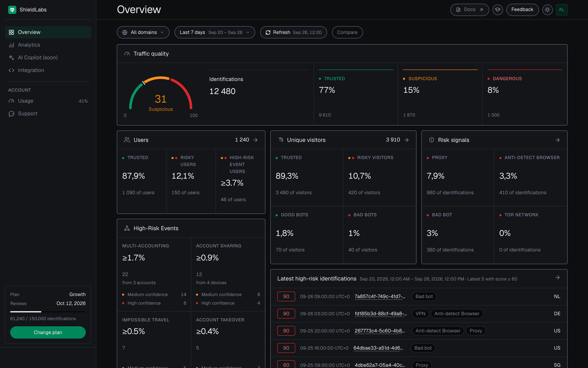Open Usage under Account
Screen dimensions: 588x368
point(48,101)
